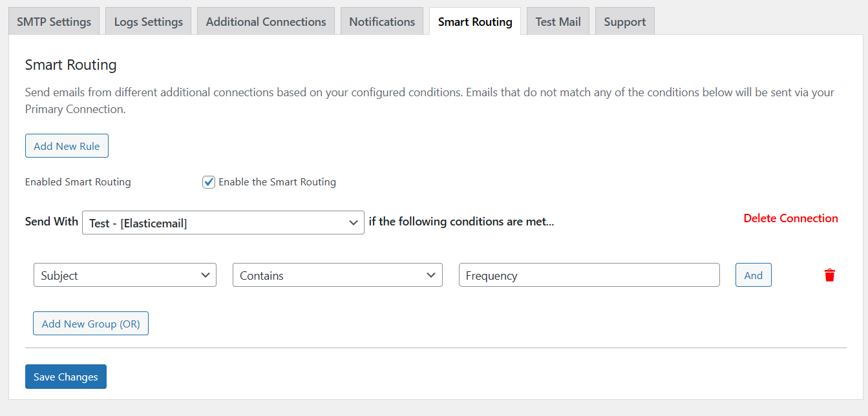Image resolution: width=868 pixels, height=416 pixels.
Task: Switch to the SMTP Settings tab
Action: [54, 21]
